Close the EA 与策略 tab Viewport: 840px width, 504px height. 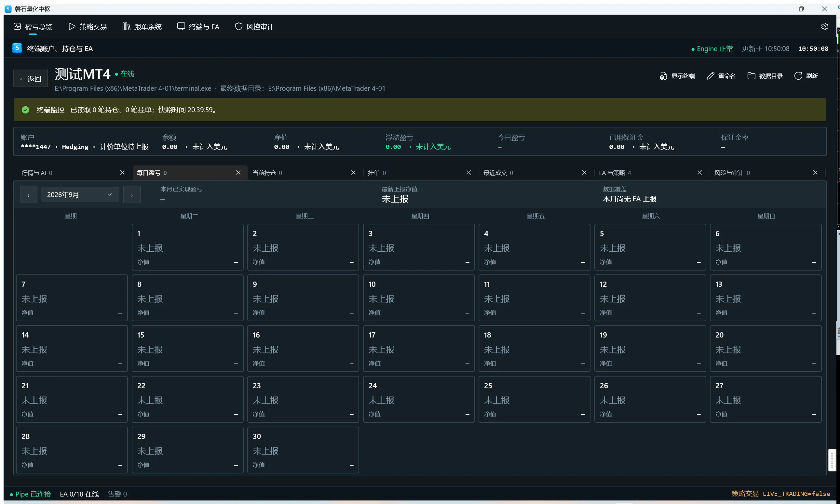click(x=700, y=173)
